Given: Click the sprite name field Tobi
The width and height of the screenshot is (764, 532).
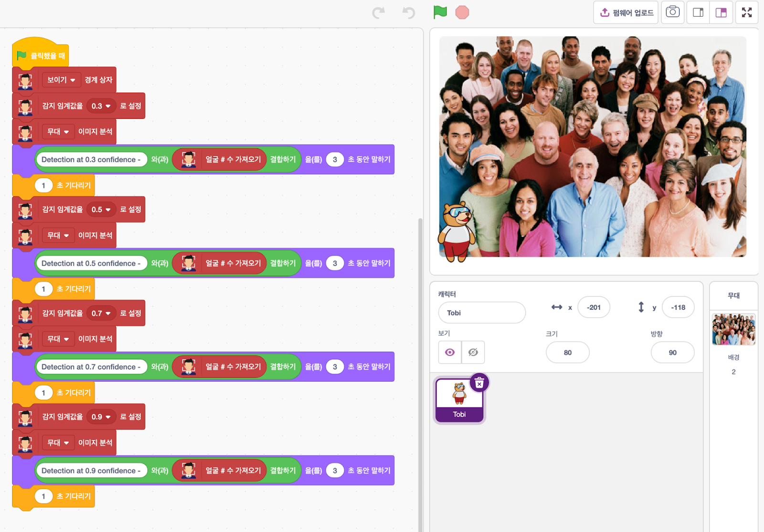Looking at the screenshot, I should tap(482, 313).
